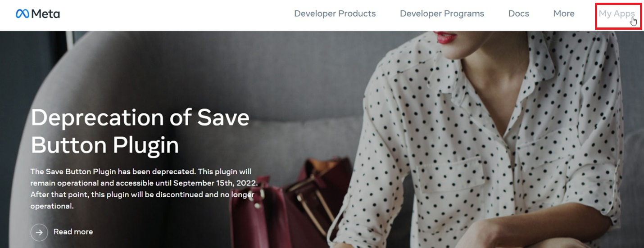
Task: Click the Meta wordmark text
Action: [x=45, y=14]
